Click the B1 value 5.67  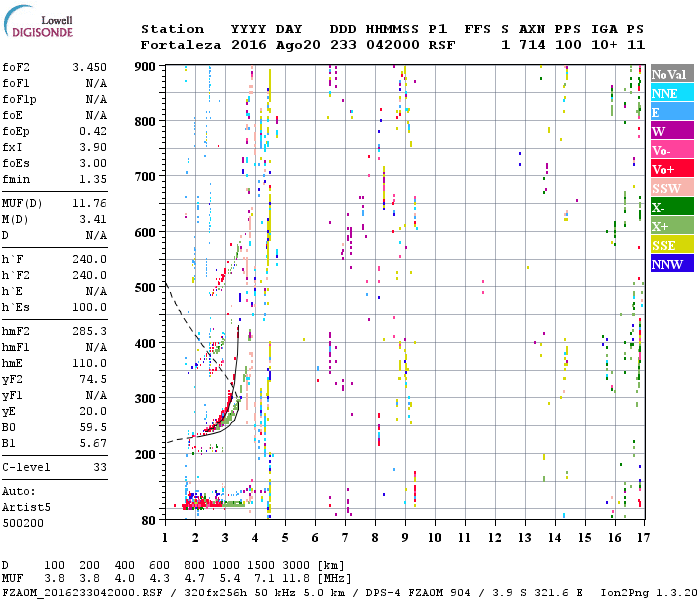click(x=93, y=443)
